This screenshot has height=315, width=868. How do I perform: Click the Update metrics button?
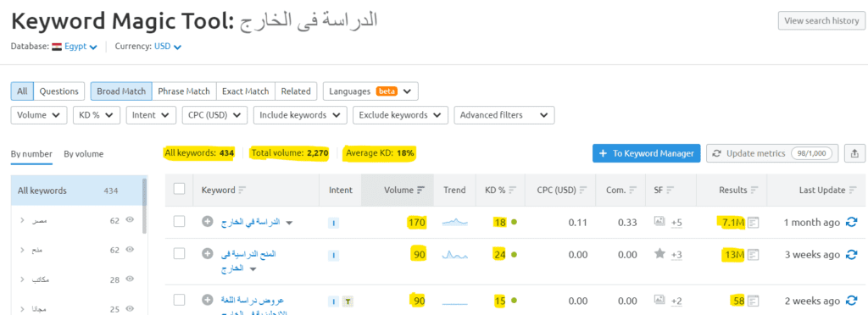point(772,153)
